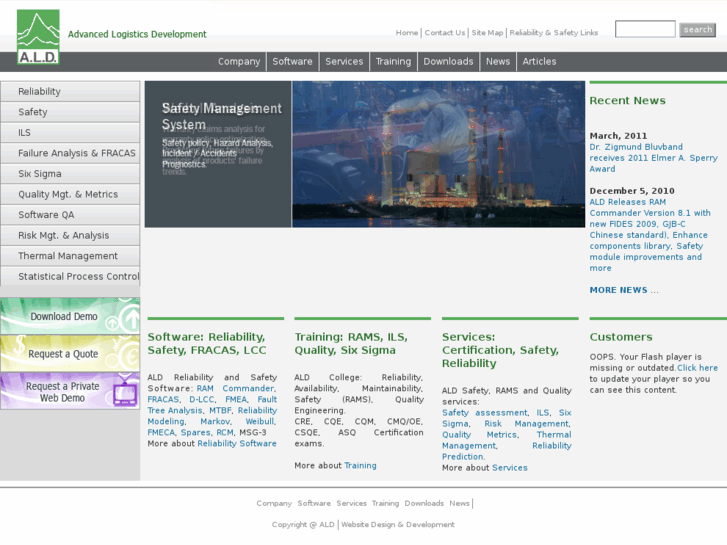The height and width of the screenshot is (545, 727).
Task: Select Thermal Management in the sidebar
Action: 70,256
